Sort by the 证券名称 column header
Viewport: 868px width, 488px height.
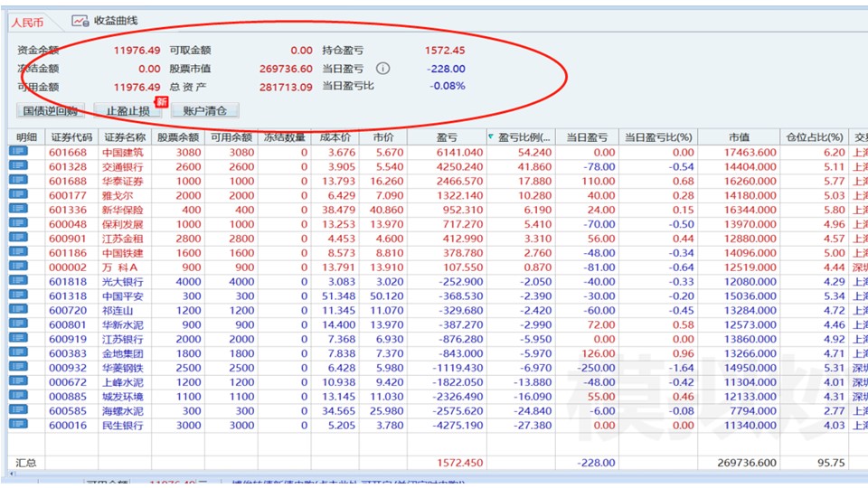pos(125,137)
